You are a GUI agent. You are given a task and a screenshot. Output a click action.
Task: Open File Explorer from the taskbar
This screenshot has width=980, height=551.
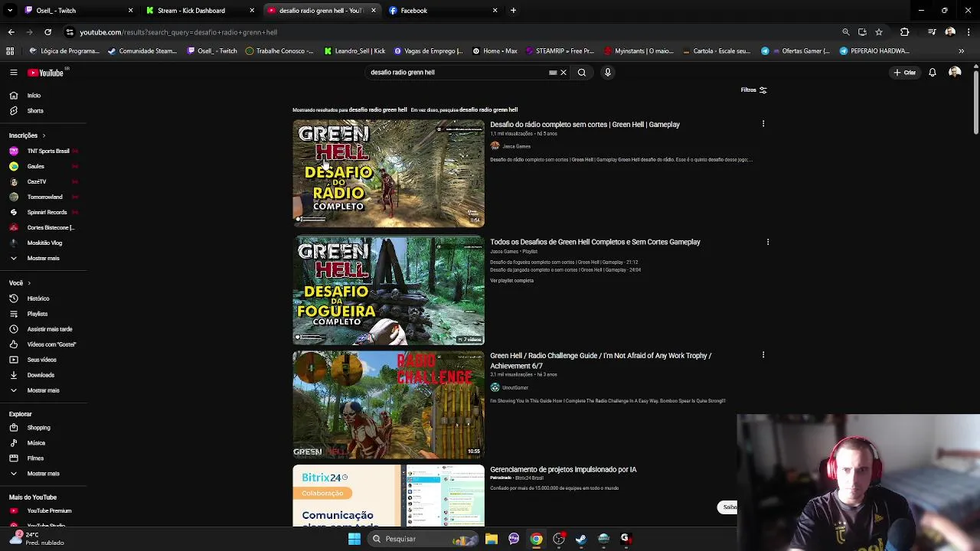(x=492, y=539)
